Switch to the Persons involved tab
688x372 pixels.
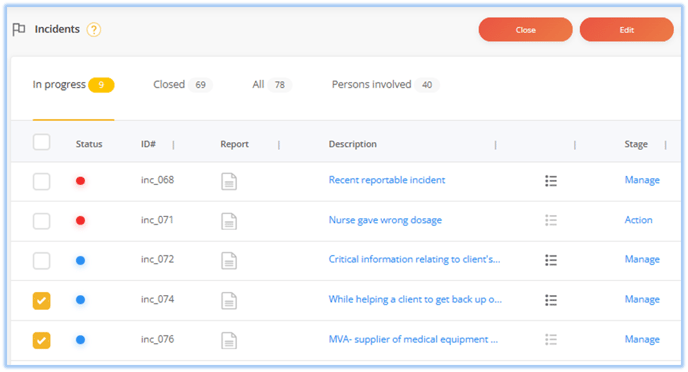point(385,85)
